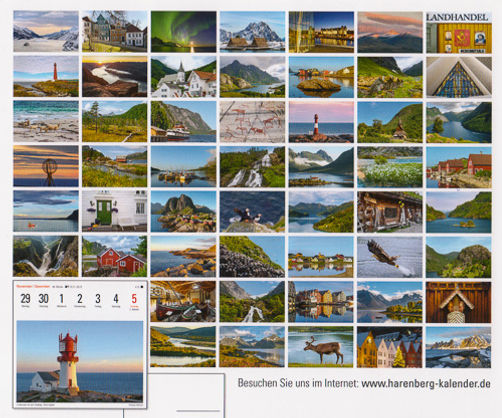502x418 pixels.
Task: Click date 4 on the calendar sheet
Action: [x=116, y=298]
